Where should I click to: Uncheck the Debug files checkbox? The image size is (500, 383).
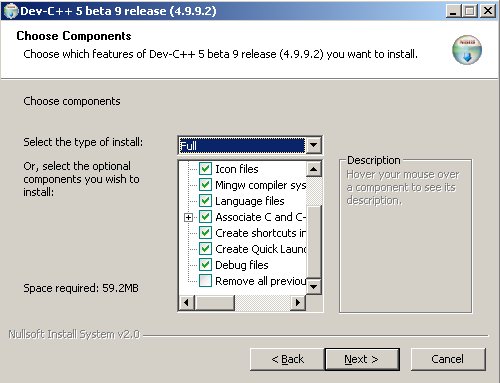(205, 265)
